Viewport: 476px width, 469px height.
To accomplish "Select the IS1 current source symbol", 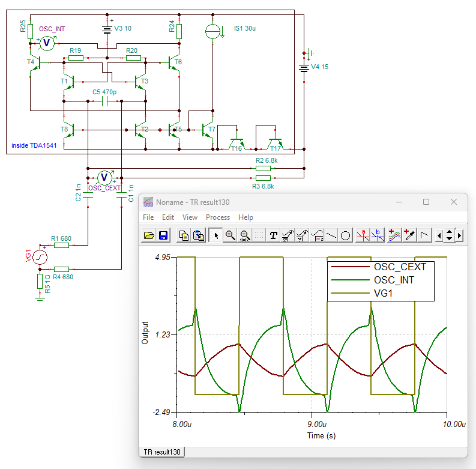I will coord(213,31).
